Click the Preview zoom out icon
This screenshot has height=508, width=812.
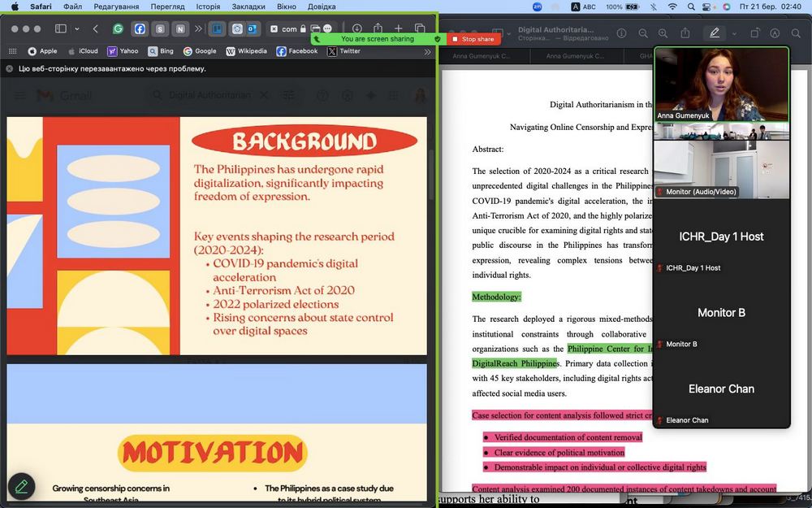tap(643, 33)
